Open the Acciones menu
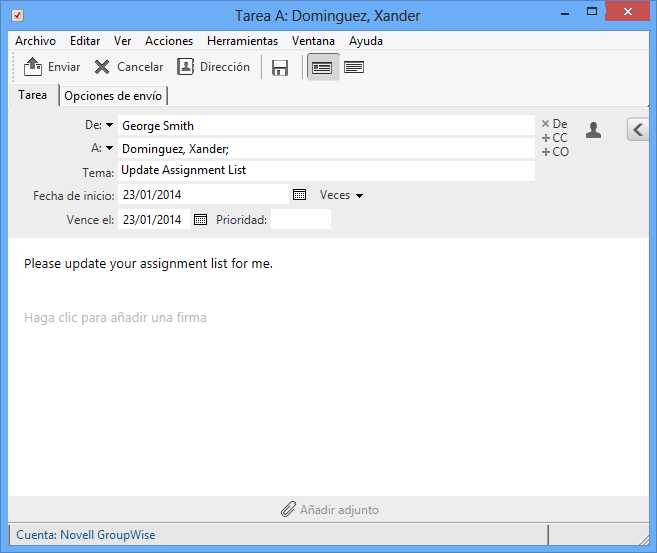The height and width of the screenshot is (553, 657). pyautogui.click(x=169, y=41)
